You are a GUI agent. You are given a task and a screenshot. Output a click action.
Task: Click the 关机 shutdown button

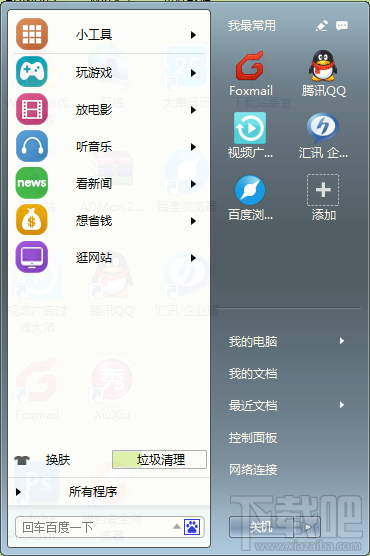coord(261,527)
